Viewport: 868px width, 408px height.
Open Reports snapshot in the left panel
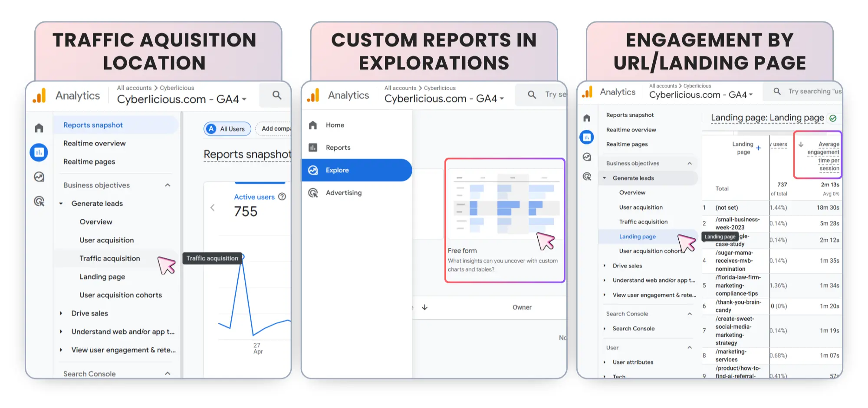coord(115,125)
